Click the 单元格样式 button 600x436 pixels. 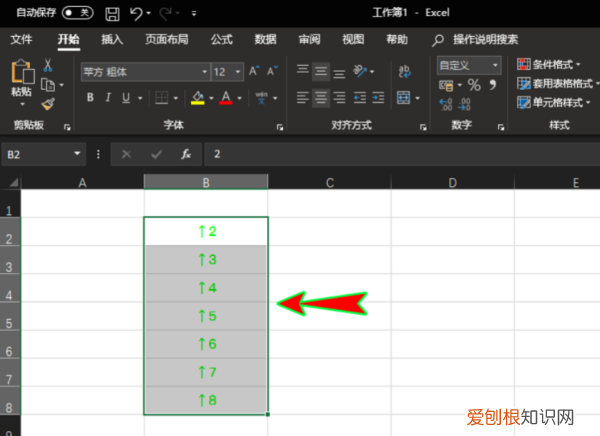point(554,103)
